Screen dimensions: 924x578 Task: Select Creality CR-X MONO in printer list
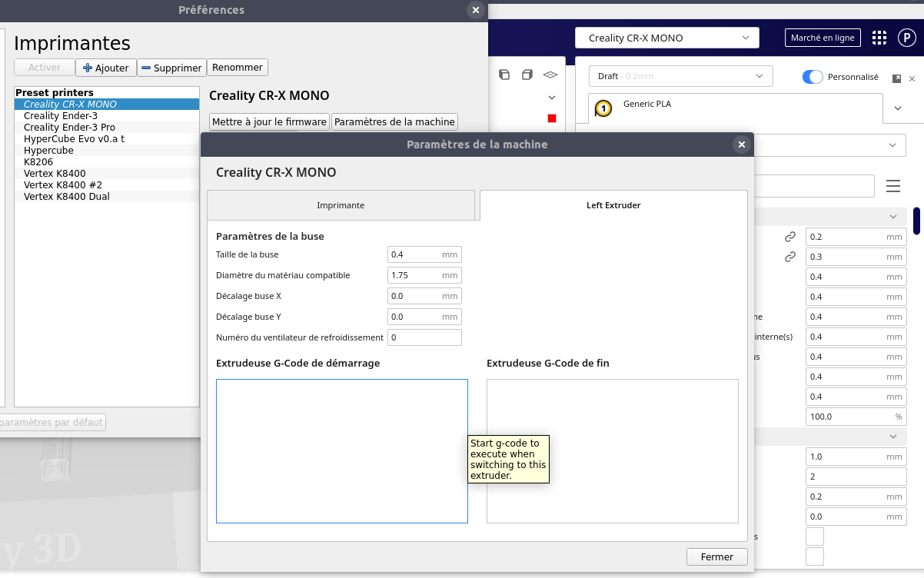107,104
